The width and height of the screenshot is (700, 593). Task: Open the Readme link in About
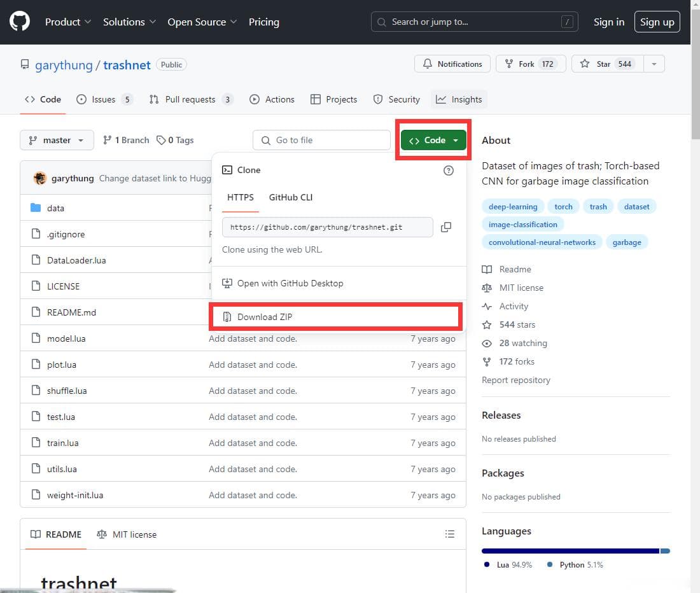click(x=507, y=270)
